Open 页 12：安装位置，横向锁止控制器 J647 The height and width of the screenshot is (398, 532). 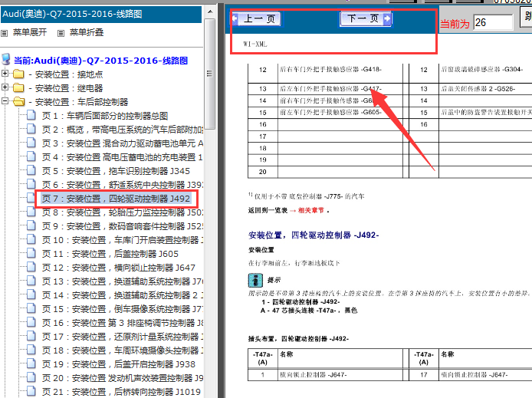coord(118,268)
